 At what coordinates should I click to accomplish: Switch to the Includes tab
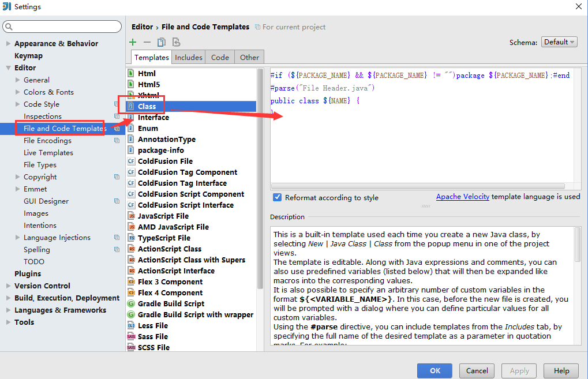coord(189,57)
